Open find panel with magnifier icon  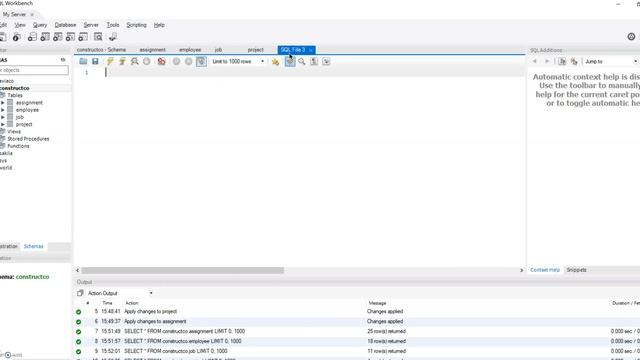(302, 62)
